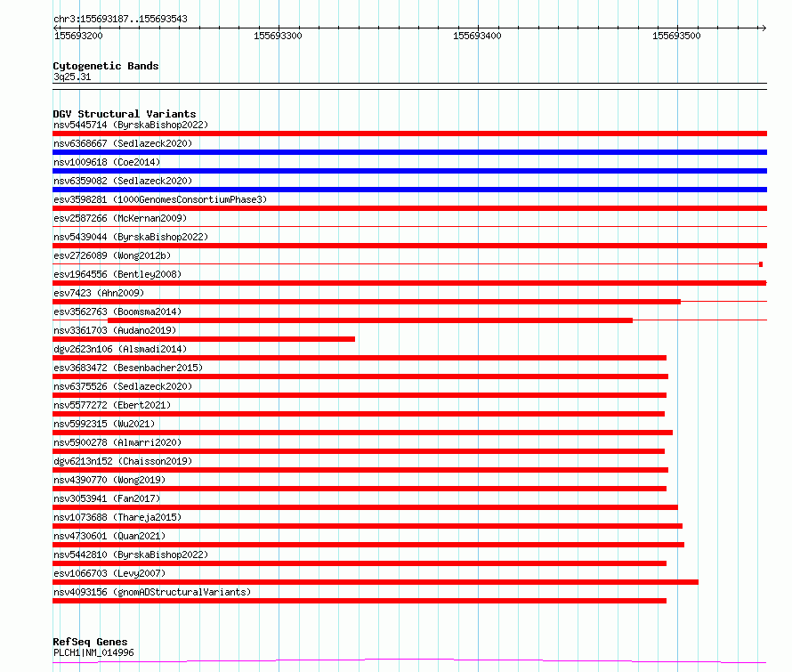Click the red bar of nsv5992315
This screenshot has width=792, height=672.
point(363,433)
